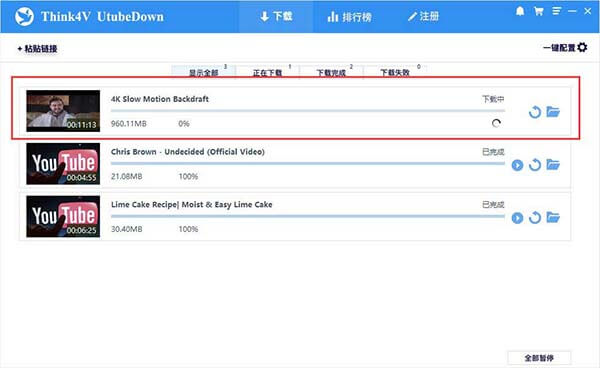
Task: Retry the 4K Slow Motion Backdraft download
Action: point(535,112)
